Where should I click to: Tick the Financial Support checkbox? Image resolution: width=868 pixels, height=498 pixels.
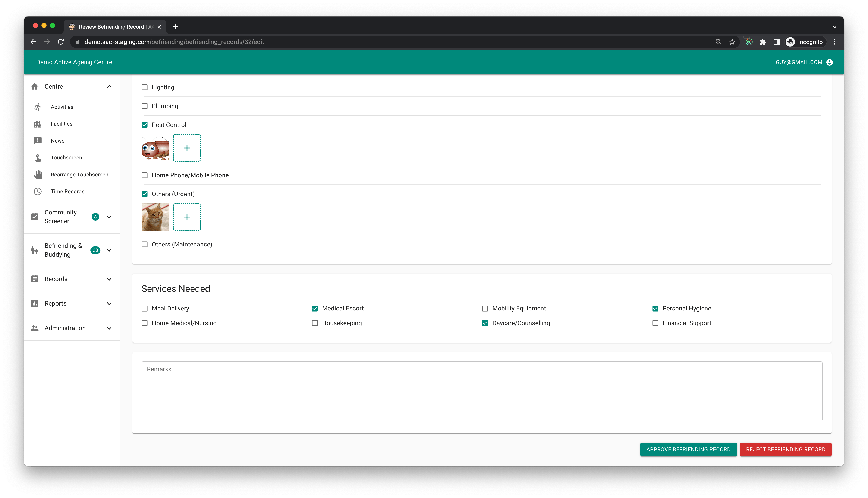tap(655, 323)
